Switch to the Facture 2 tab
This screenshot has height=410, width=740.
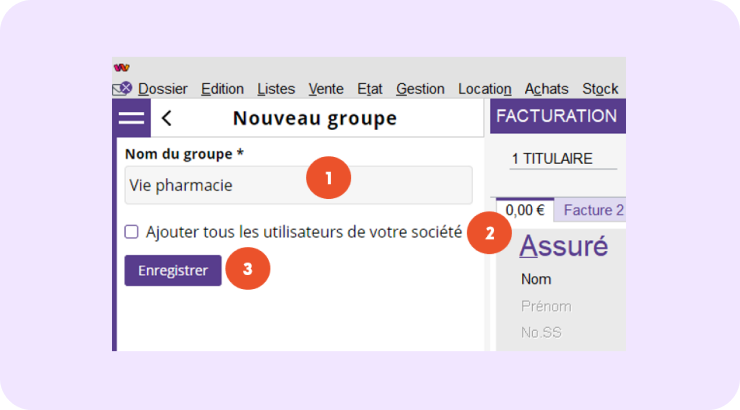click(x=593, y=210)
